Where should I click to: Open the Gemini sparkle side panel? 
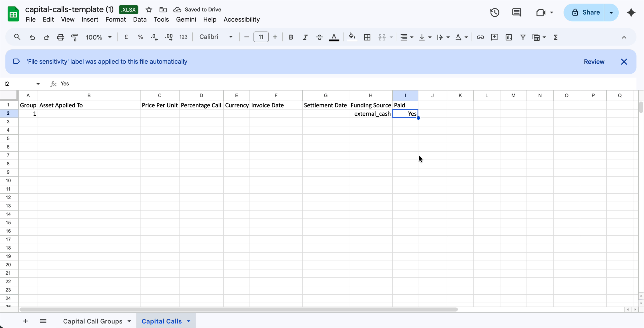click(631, 12)
